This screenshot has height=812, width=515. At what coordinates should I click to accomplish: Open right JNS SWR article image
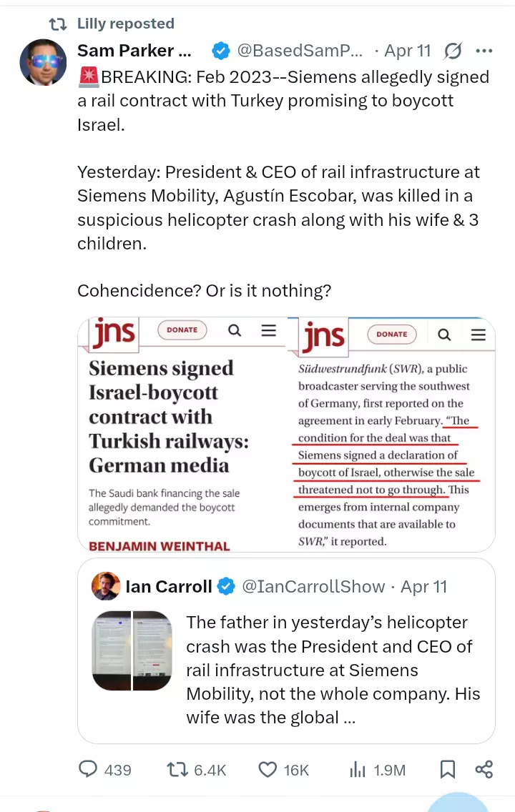pyautogui.click(x=392, y=435)
